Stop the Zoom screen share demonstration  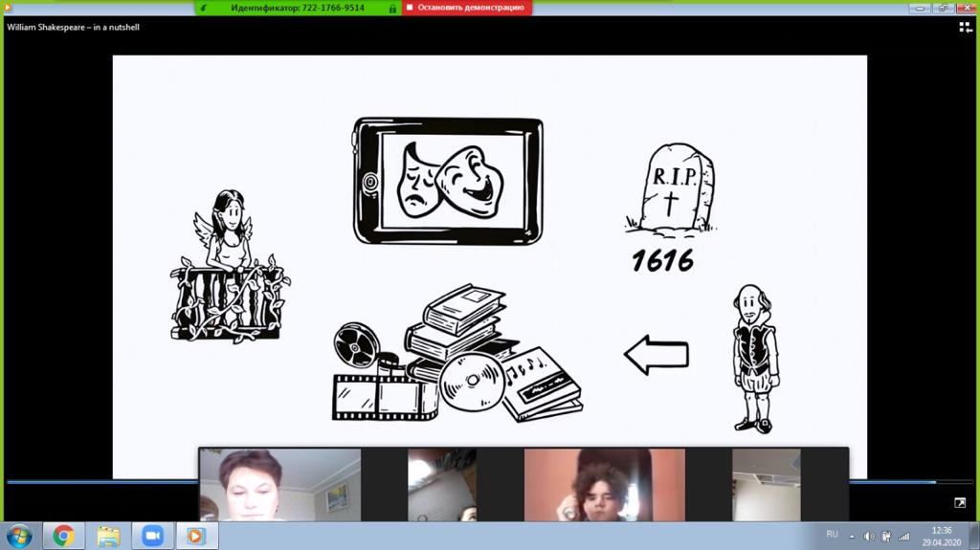[x=465, y=8]
